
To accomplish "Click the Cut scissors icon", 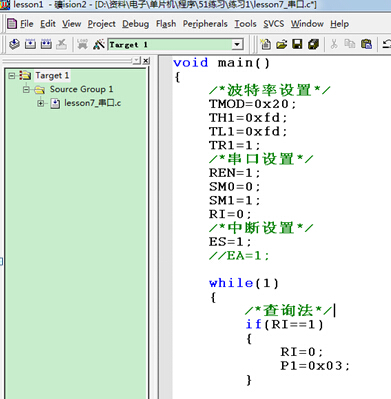I will [334, 44].
